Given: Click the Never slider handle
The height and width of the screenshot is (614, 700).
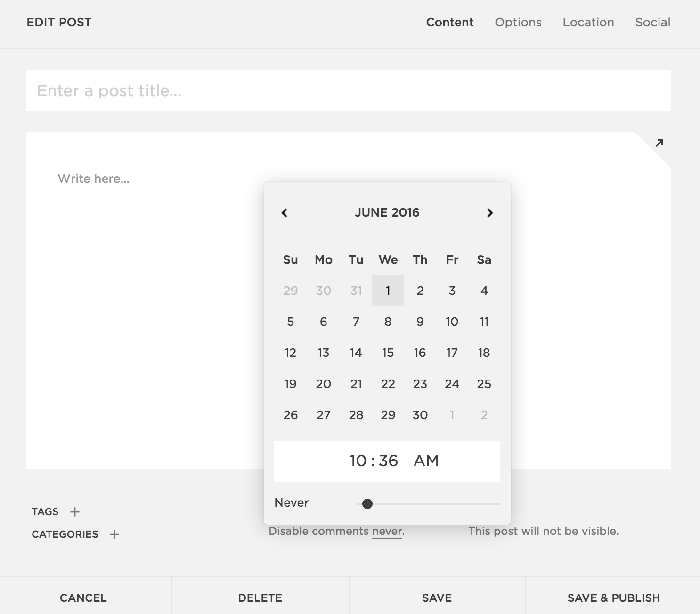Looking at the screenshot, I should click(367, 504).
